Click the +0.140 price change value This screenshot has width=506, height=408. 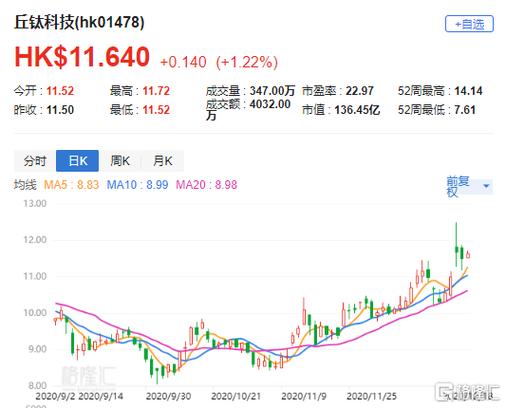point(183,62)
